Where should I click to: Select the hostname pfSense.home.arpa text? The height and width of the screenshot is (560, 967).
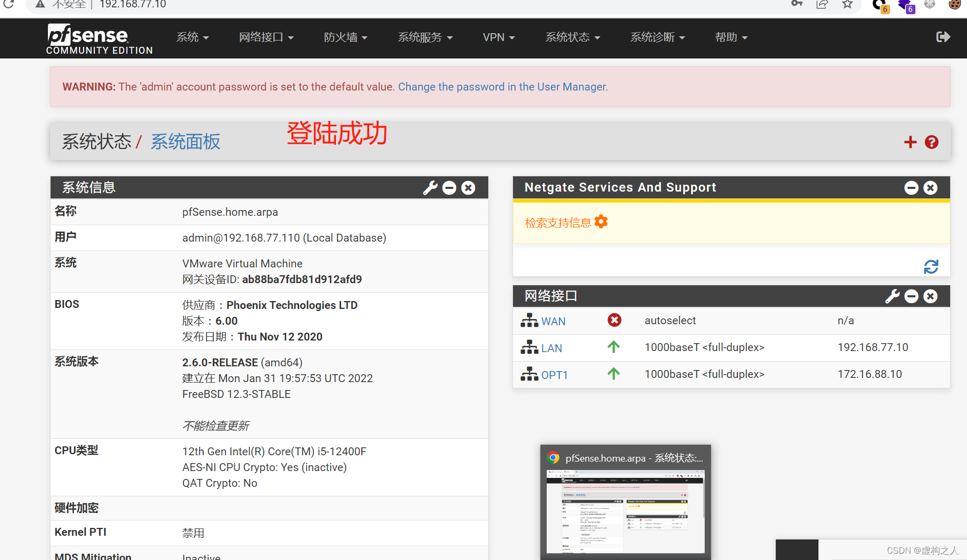(x=230, y=212)
